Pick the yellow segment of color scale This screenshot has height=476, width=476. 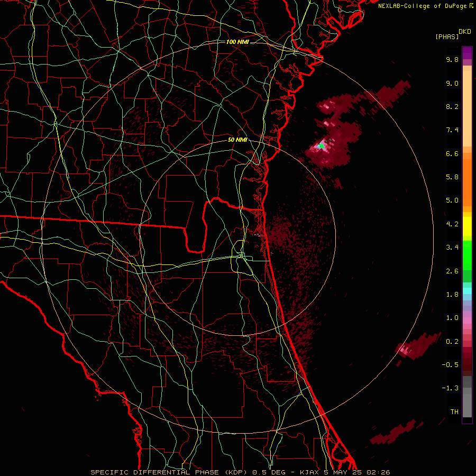click(467, 226)
